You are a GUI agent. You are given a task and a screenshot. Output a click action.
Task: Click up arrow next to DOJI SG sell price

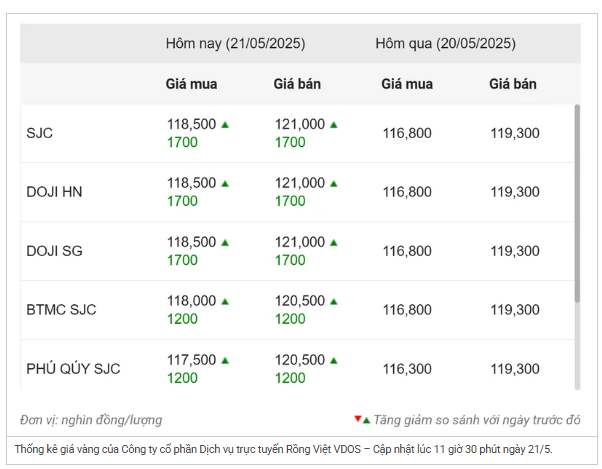tap(334, 243)
